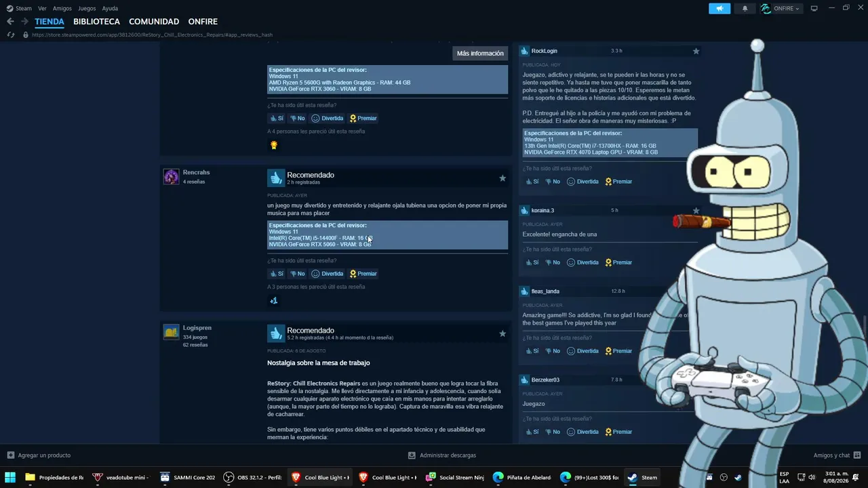This screenshot has width=868, height=488.
Task: Click the Big Picture display icon
Action: click(814, 8)
